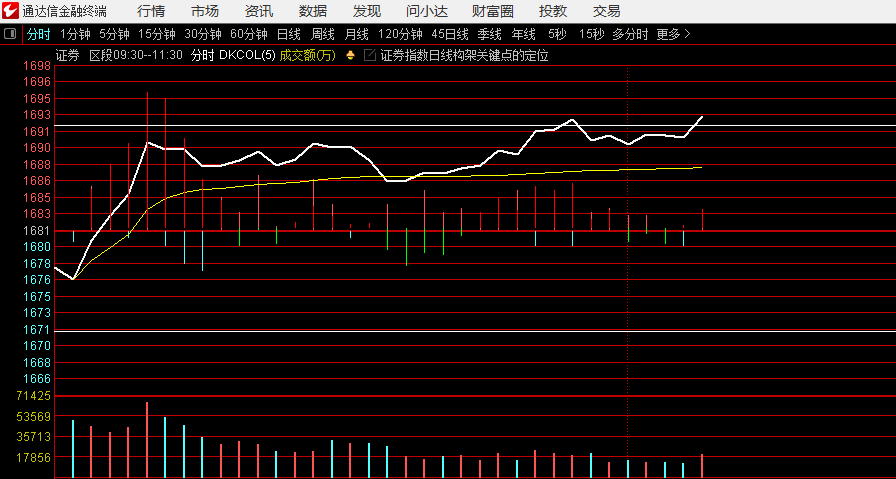Open the note edit icon before 证券指数日线

370,55
